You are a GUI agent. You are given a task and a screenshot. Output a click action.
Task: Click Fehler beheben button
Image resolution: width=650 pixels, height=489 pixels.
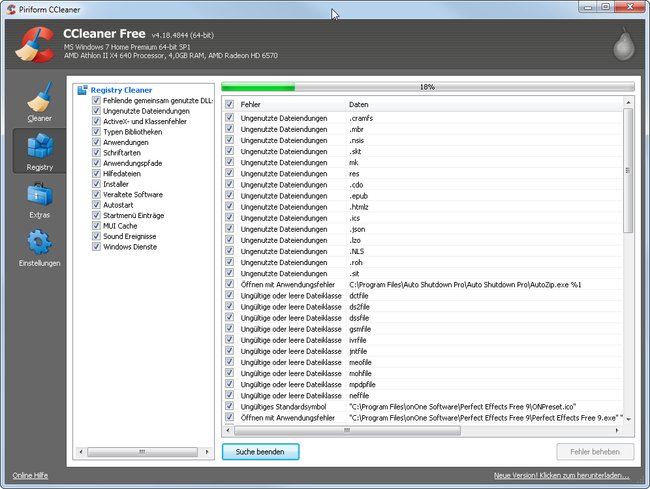[x=595, y=452]
